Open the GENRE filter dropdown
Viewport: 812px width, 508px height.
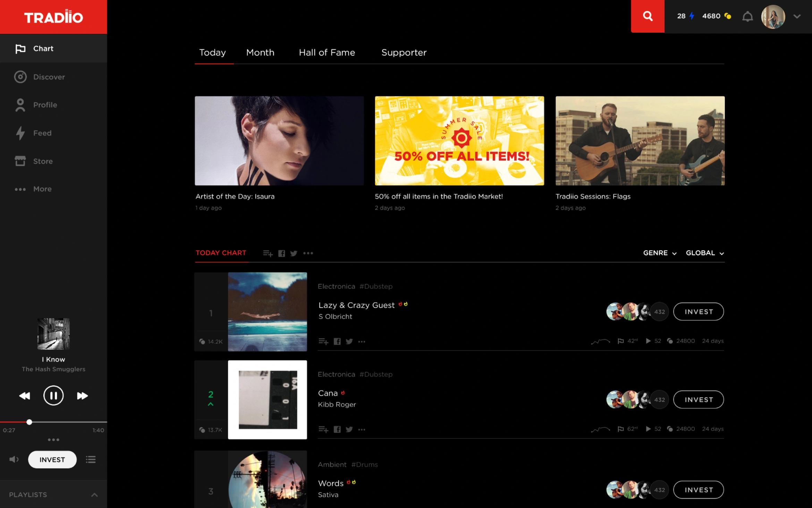pyautogui.click(x=660, y=253)
